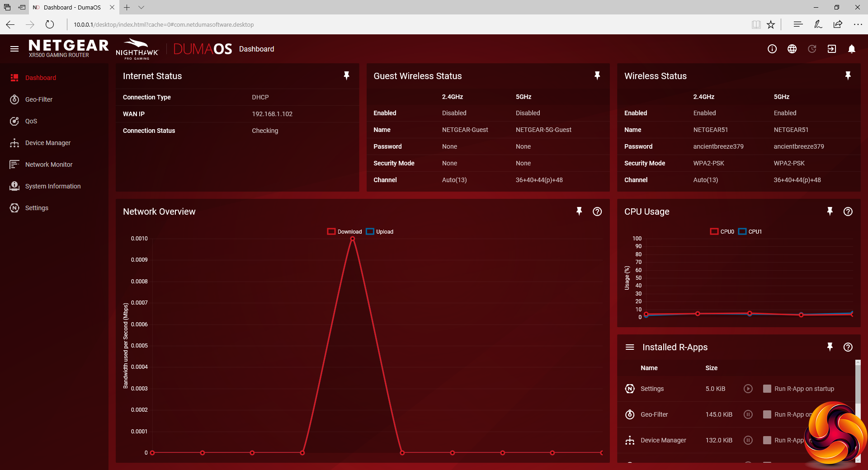Open browser more options menu

click(x=858, y=24)
